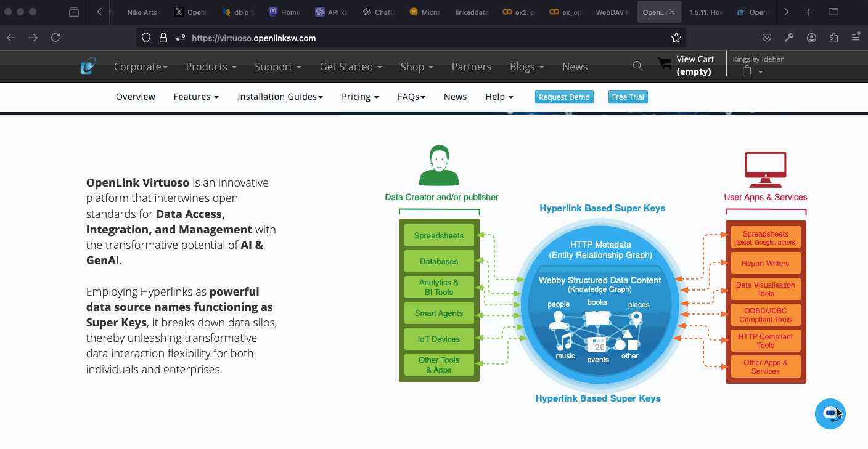Switch to the linkeddata tab
This screenshot has height=449, width=868.
473,12
